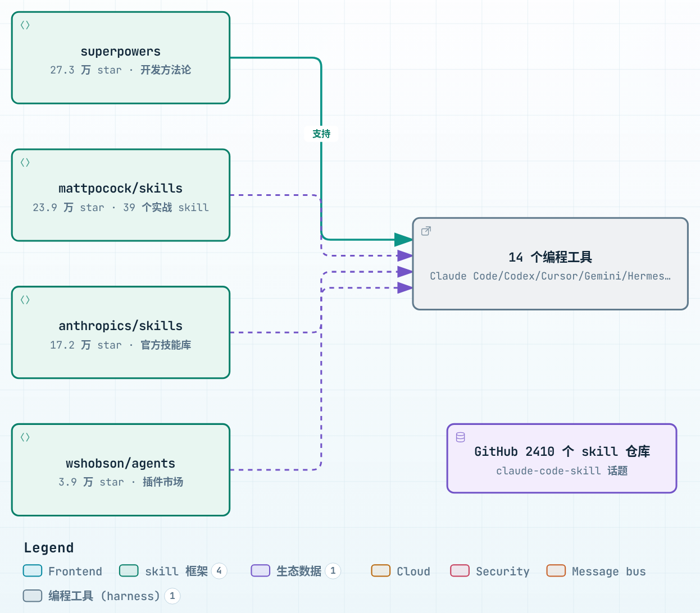Click the count badge 4 beside skill 框架
The width and height of the screenshot is (700, 613).
pos(219,571)
